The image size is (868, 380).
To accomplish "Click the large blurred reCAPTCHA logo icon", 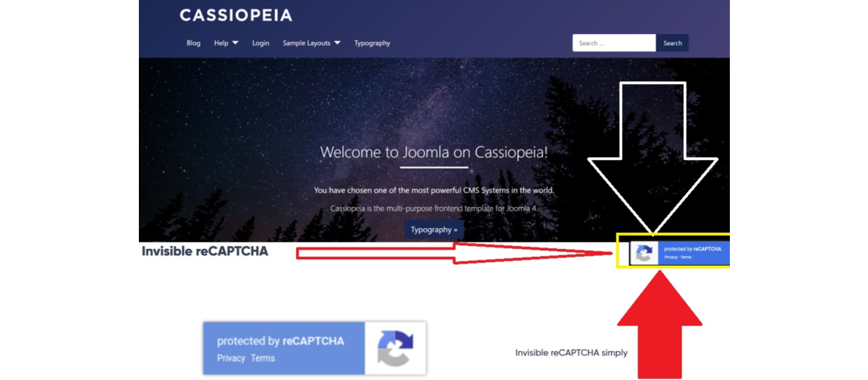I will pos(396,348).
